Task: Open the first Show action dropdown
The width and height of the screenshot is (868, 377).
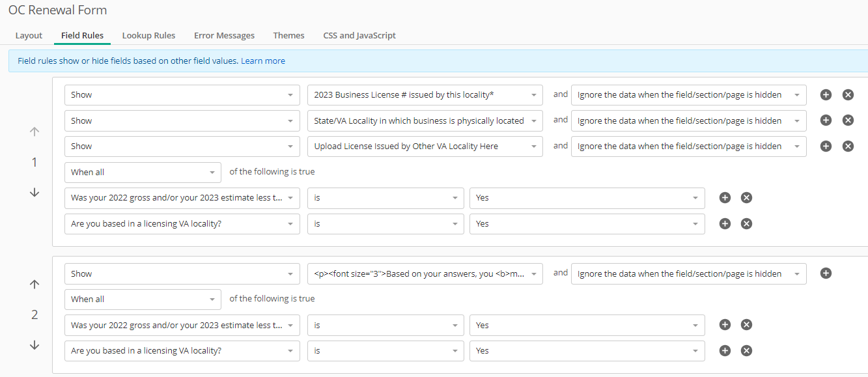Action: [x=182, y=95]
